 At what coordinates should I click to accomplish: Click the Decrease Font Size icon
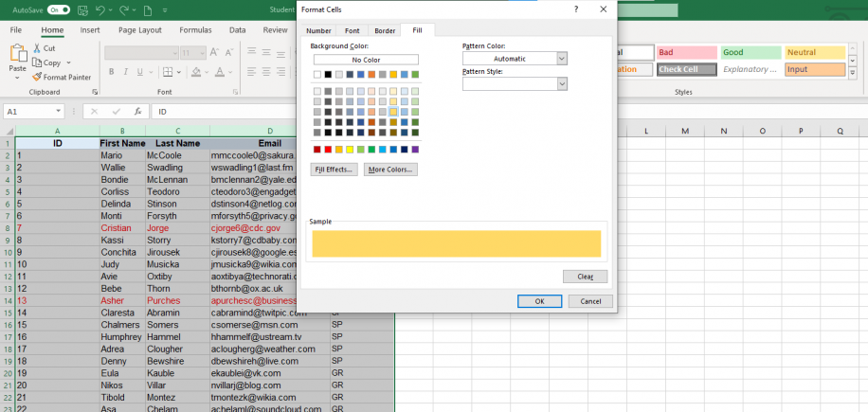pyautogui.click(x=231, y=53)
